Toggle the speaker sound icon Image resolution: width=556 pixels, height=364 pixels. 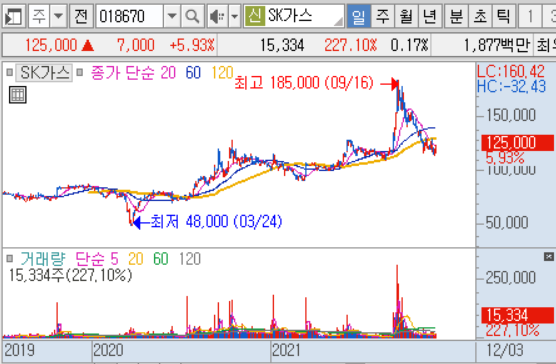pyautogui.click(x=217, y=16)
